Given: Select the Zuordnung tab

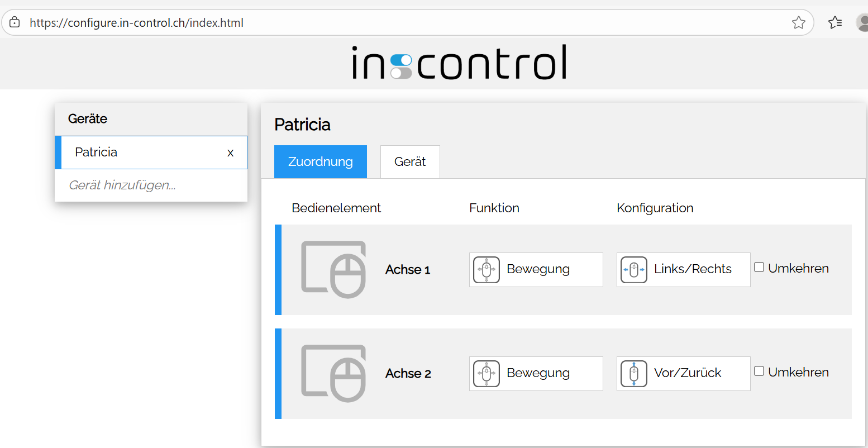Looking at the screenshot, I should coord(320,161).
